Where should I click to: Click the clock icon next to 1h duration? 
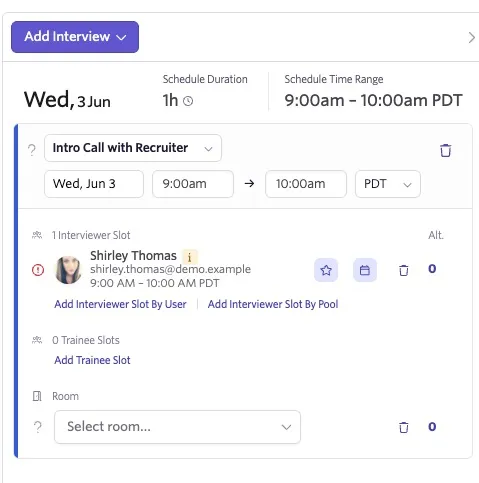188,101
